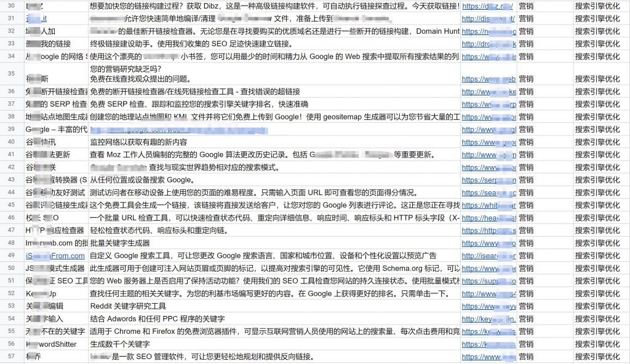Viewport: 630px width, 364px height.
Task: Select the '搜索引擎优化' cell in row 48
Action: point(602,243)
